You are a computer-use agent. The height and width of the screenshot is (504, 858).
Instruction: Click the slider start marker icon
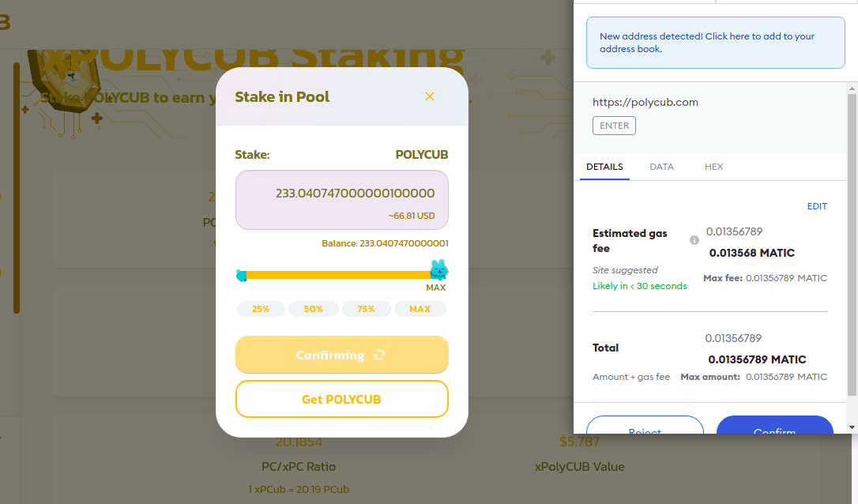coord(241,275)
